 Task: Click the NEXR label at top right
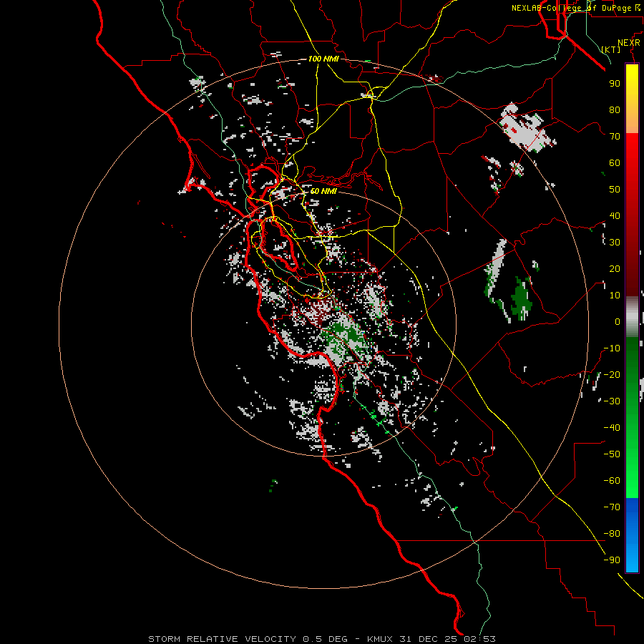(x=628, y=43)
